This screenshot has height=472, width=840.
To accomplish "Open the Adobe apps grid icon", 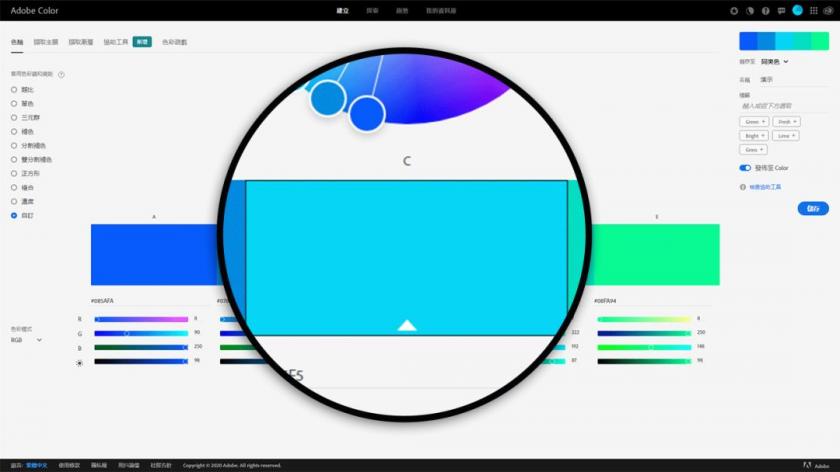I will tap(813, 10).
